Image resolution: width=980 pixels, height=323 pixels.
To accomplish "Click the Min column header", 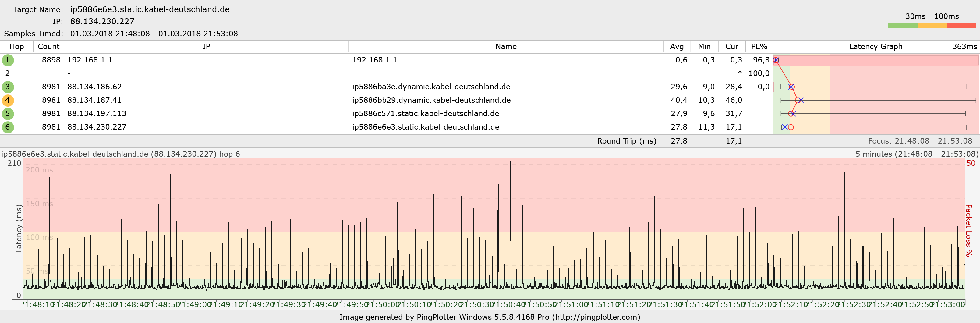I will click(704, 46).
